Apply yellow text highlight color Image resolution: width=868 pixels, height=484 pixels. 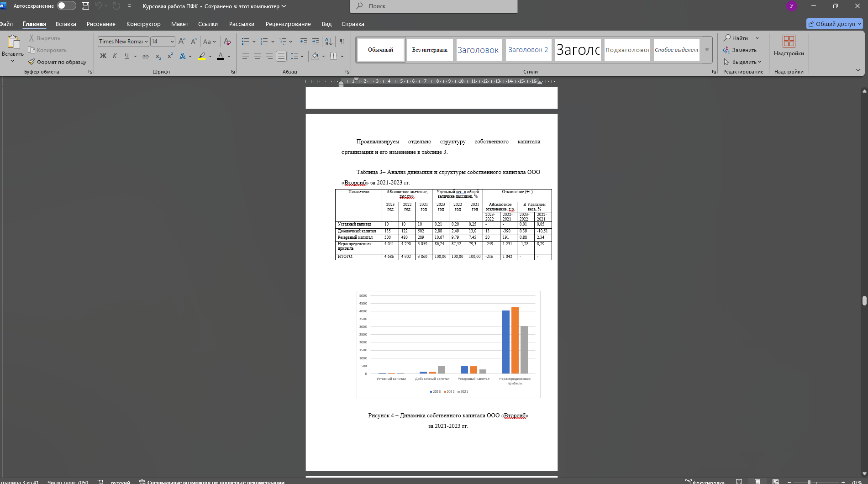click(x=202, y=56)
